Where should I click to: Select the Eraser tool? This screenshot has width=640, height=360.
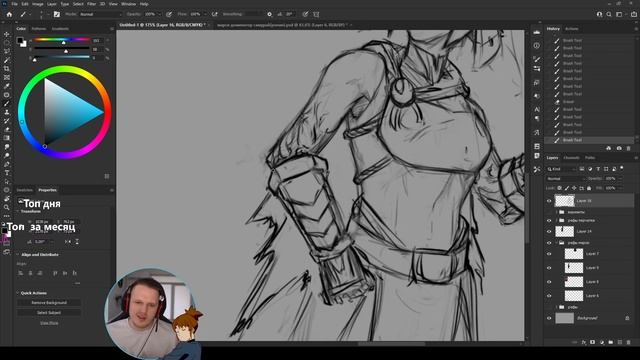[x=7, y=129]
